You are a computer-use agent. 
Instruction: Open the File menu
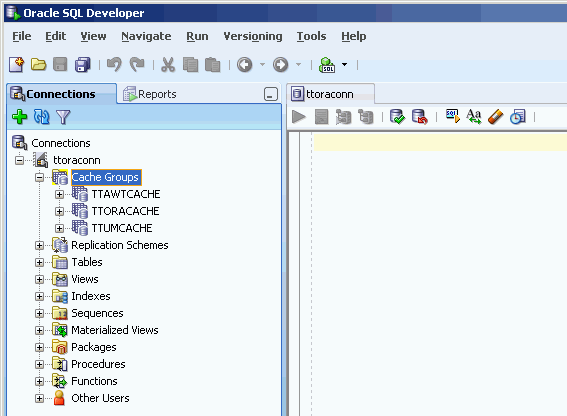pyautogui.click(x=22, y=36)
